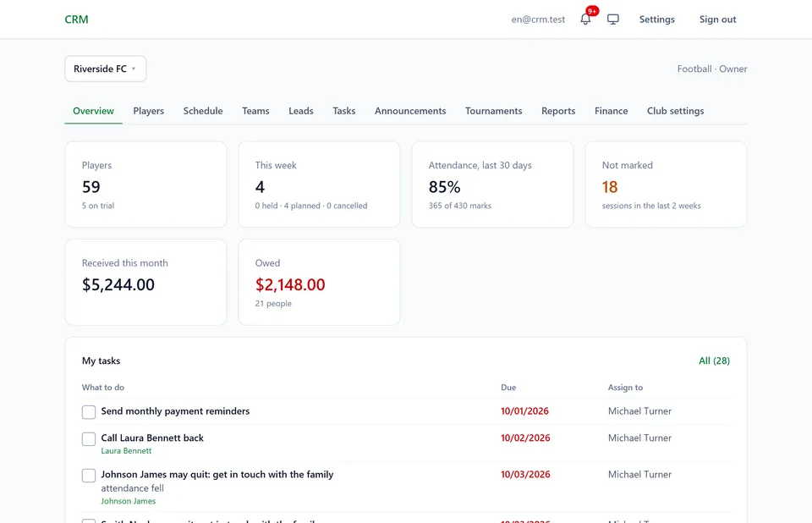Open the Riverside FC club dropdown
The image size is (812, 523).
click(x=106, y=69)
